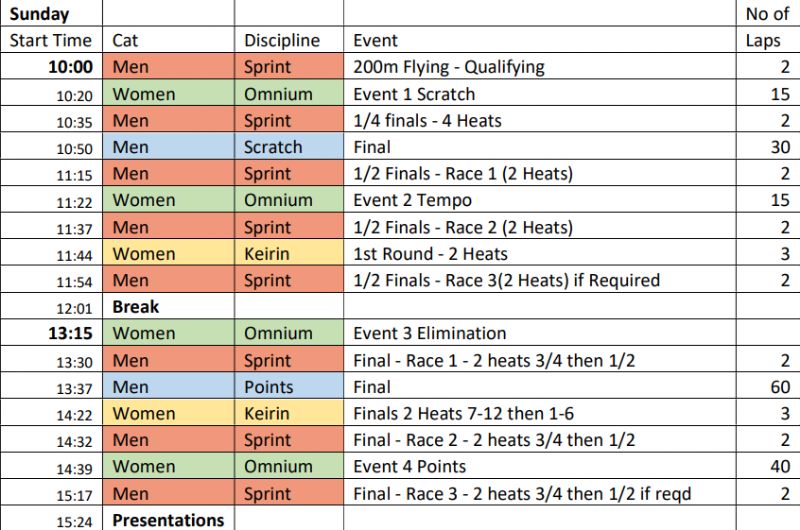Click the 'Event 3 Elimination' cell
800x530 pixels.
coord(540,333)
